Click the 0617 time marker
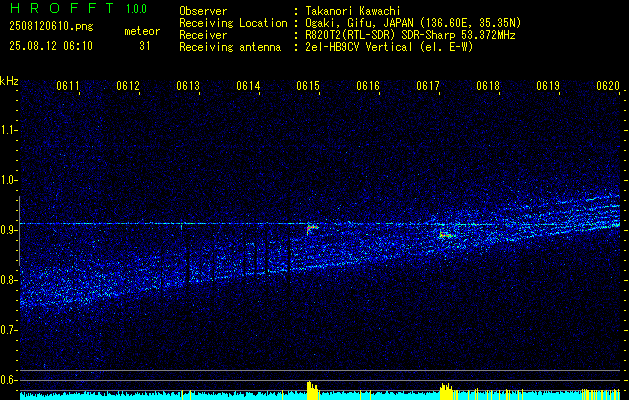 tap(428, 85)
